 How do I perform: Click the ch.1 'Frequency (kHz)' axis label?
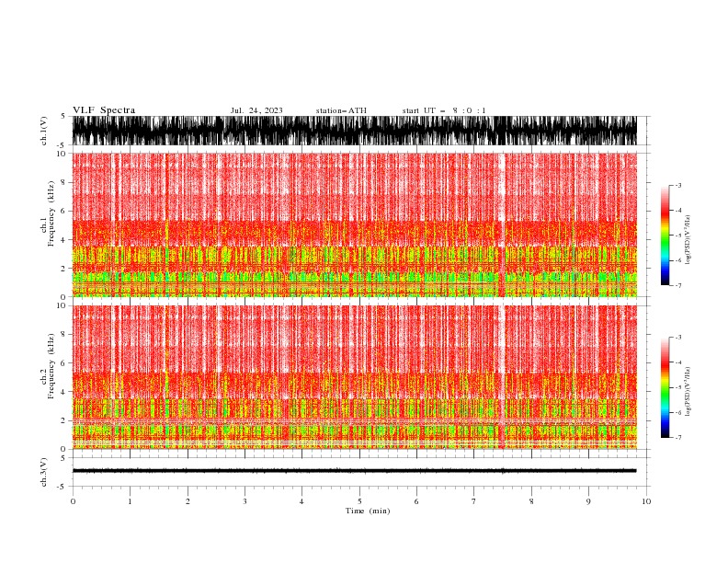pyautogui.click(x=51, y=213)
